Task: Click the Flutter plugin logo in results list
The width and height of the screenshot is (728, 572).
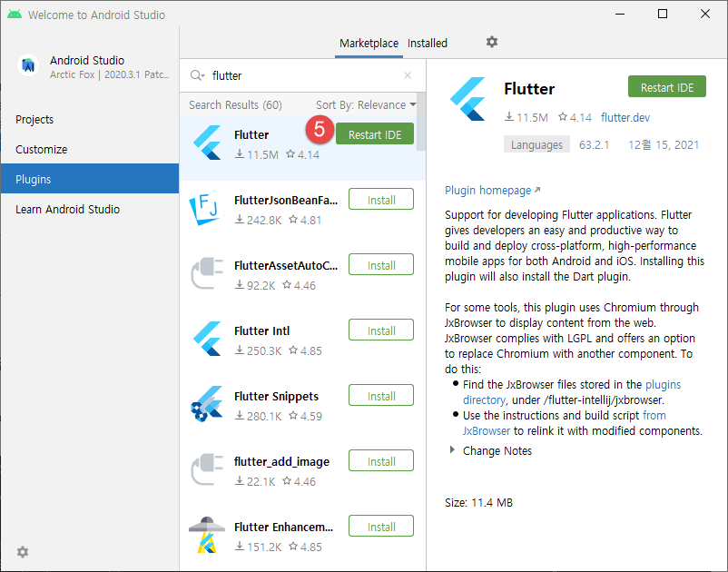Action: point(207,143)
